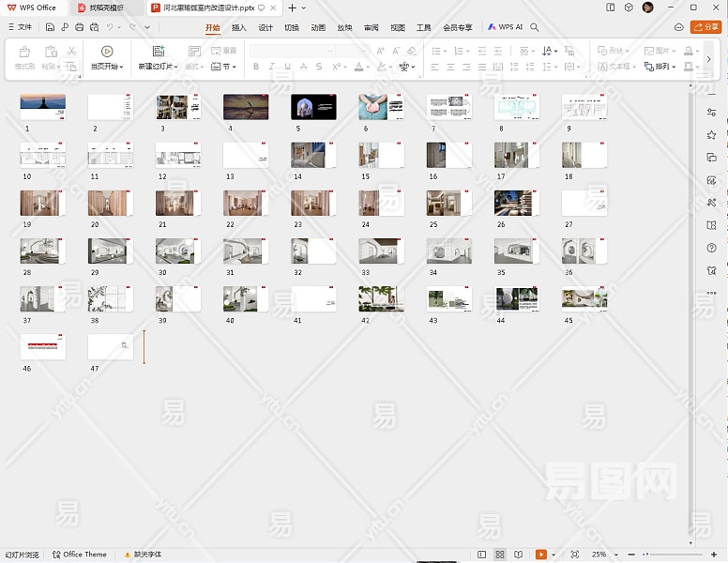Switch to normal view in status bar

(482, 555)
